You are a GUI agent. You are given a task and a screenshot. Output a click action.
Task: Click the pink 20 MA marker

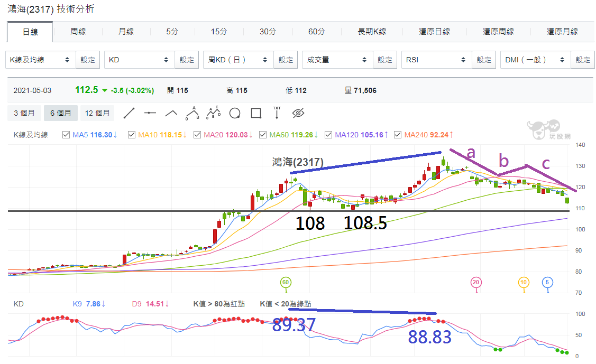tap(476, 283)
